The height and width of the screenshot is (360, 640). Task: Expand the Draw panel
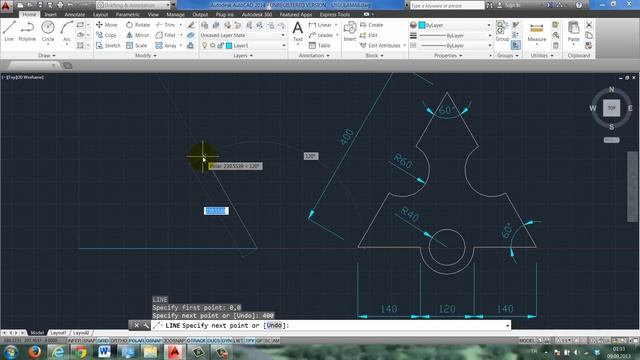tap(47, 56)
